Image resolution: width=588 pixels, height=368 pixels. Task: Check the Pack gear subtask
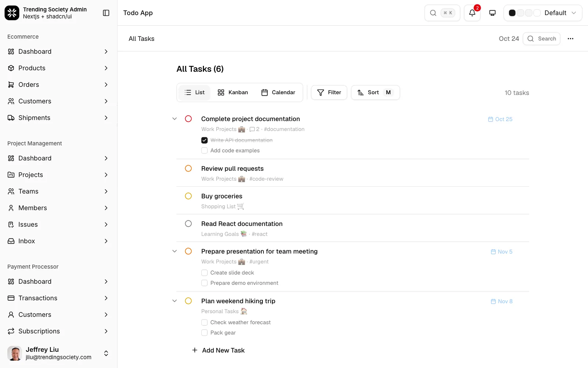click(x=204, y=333)
